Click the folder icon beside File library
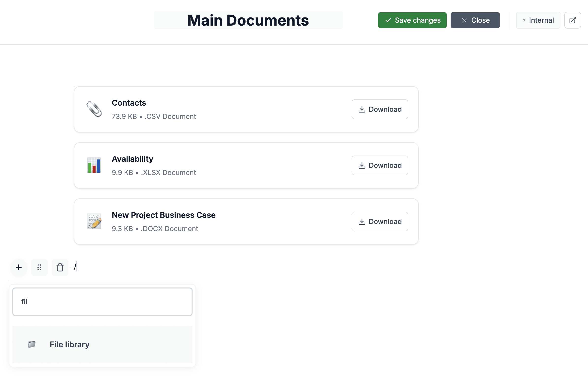 pyautogui.click(x=32, y=344)
